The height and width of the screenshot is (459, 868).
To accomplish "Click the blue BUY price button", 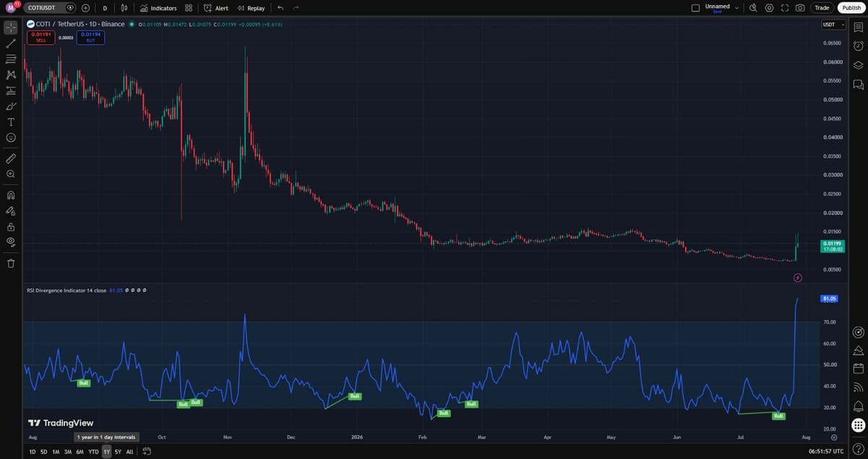I will tap(90, 36).
